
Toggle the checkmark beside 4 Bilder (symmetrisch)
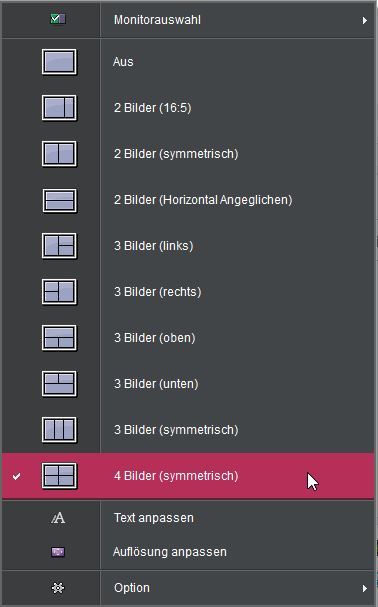tap(16, 477)
